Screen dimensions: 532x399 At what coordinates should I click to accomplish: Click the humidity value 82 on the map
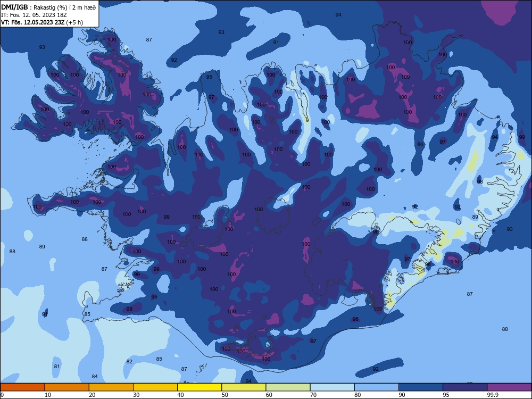129,362
